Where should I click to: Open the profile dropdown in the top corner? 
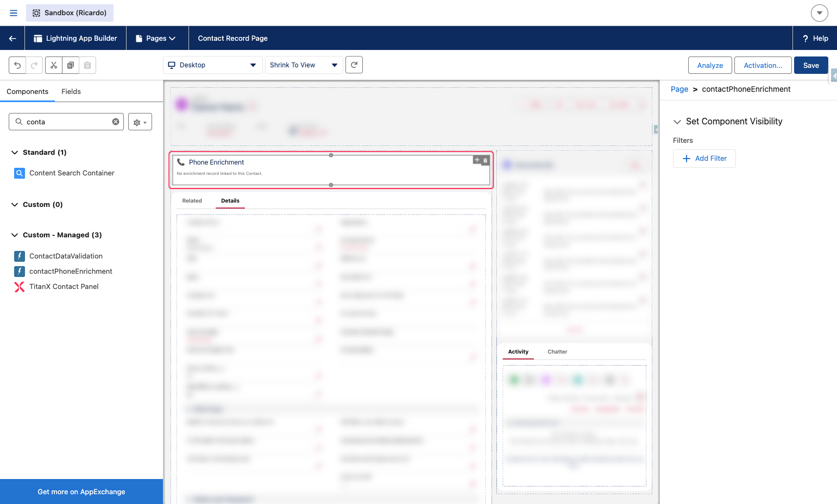click(819, 13)
